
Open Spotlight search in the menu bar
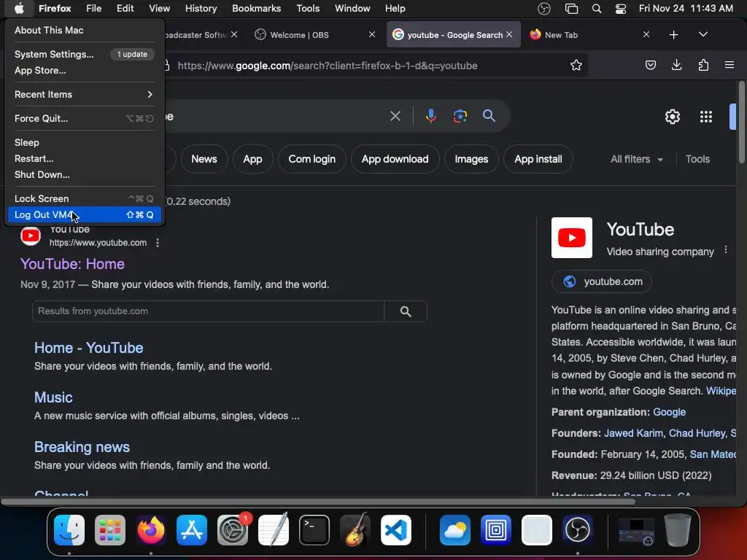(597, 8)
